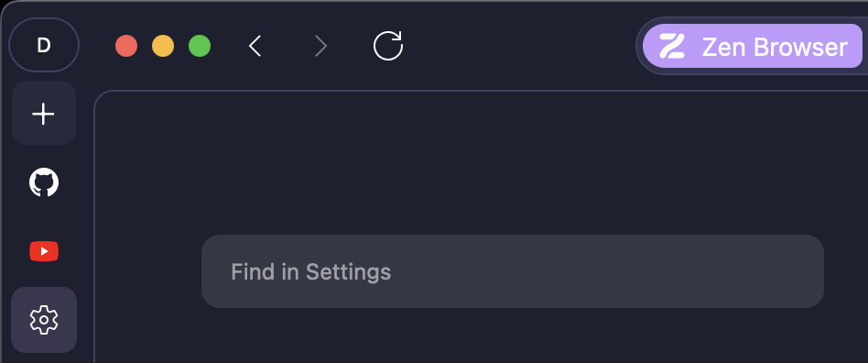Image resolution: width=868 pixels, height=363 pixels.
Task: Click the Find in Settings placeholder text
Action: tap(311, 272)
